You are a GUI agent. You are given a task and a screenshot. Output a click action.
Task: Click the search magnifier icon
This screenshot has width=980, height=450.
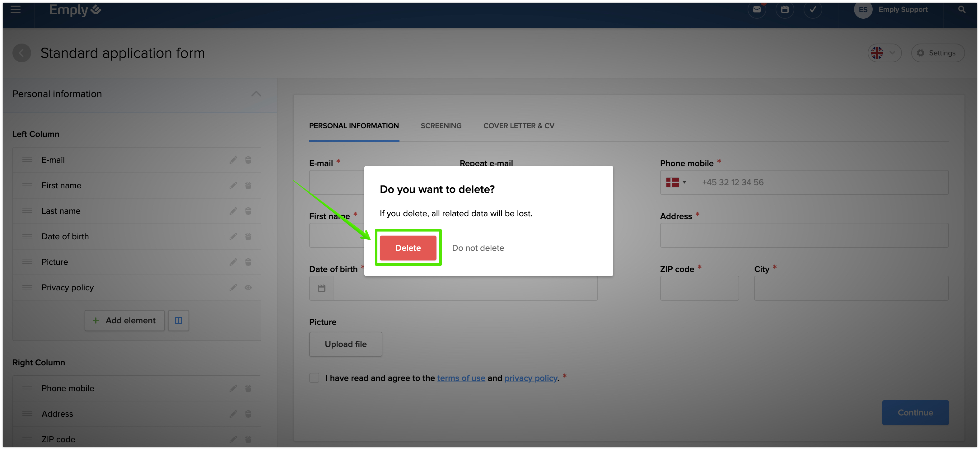961,10
